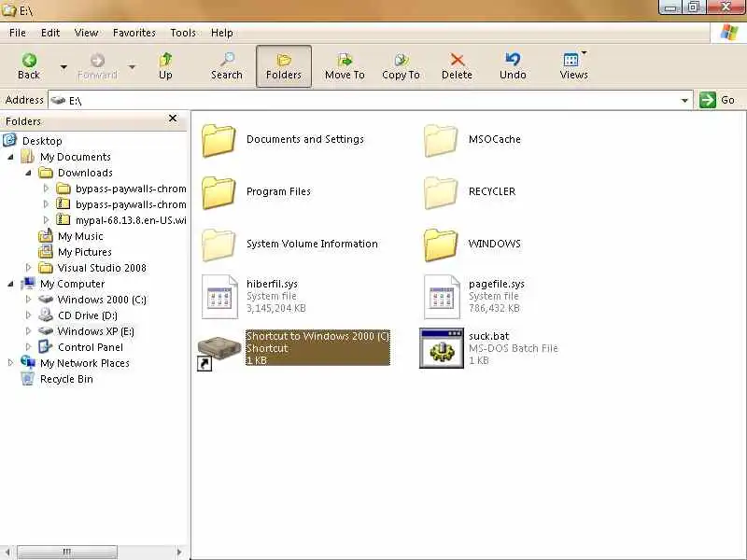
Task: Expand the Control Panel tree node
Action: pos(28,347)
